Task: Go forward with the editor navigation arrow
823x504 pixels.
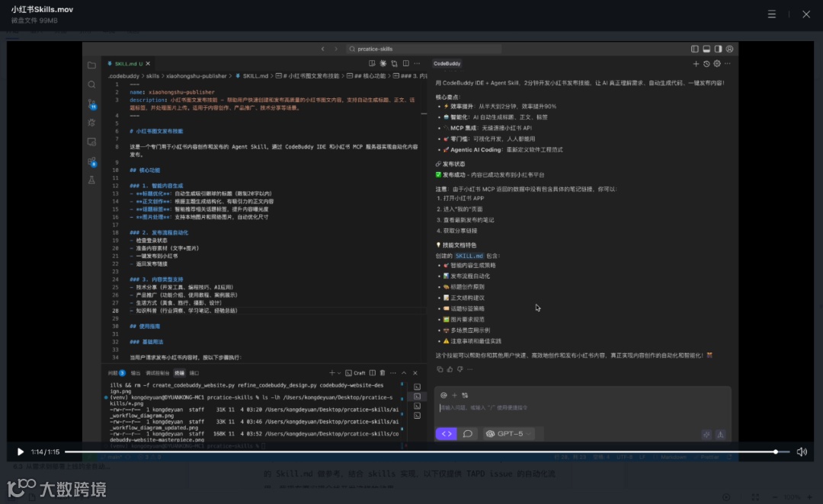Action: (x=336, y=49)
